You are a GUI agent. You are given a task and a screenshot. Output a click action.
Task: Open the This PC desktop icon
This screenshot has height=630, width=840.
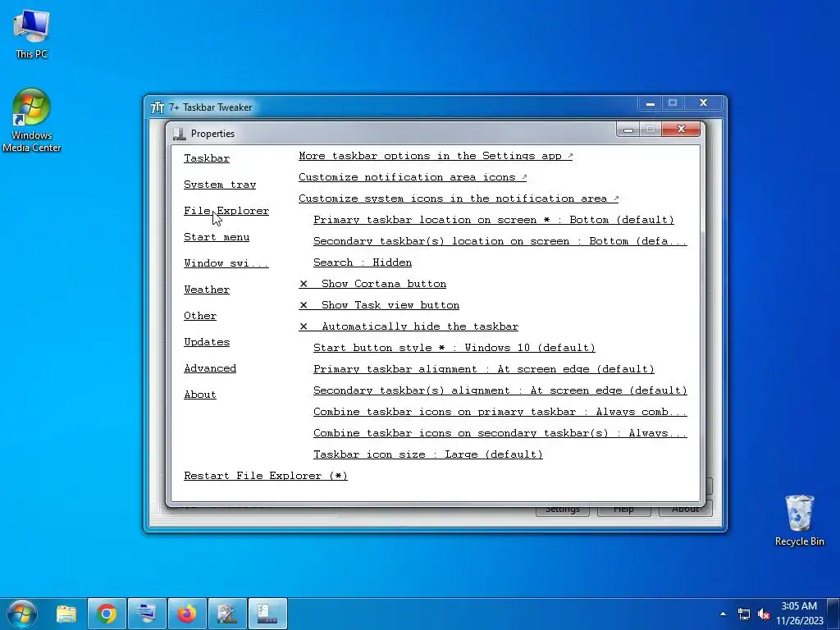click(x=31, y=33)
